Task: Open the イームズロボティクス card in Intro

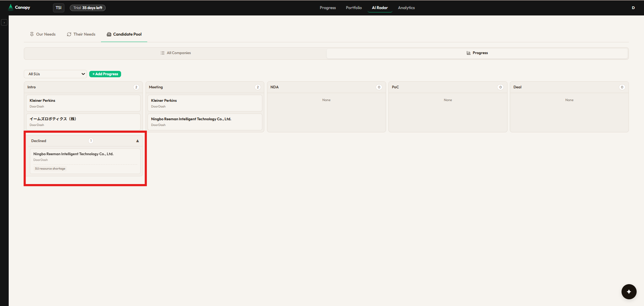Action: 83,122
